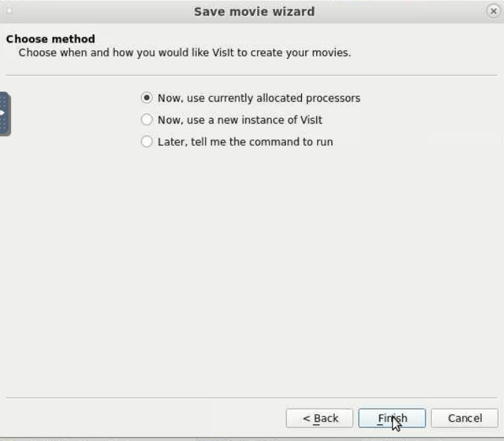Click the separator line above the wizard buttons

(x=252, y=398)
